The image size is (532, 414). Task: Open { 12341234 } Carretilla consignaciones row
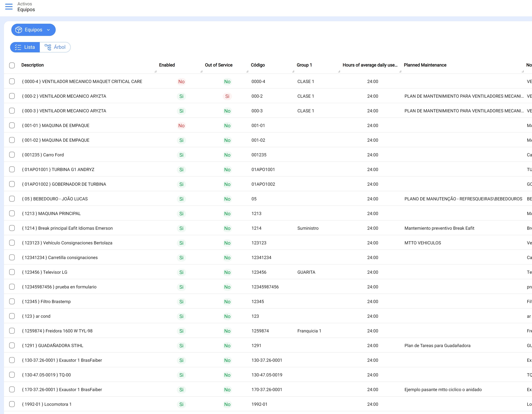(x=60, y=257)
